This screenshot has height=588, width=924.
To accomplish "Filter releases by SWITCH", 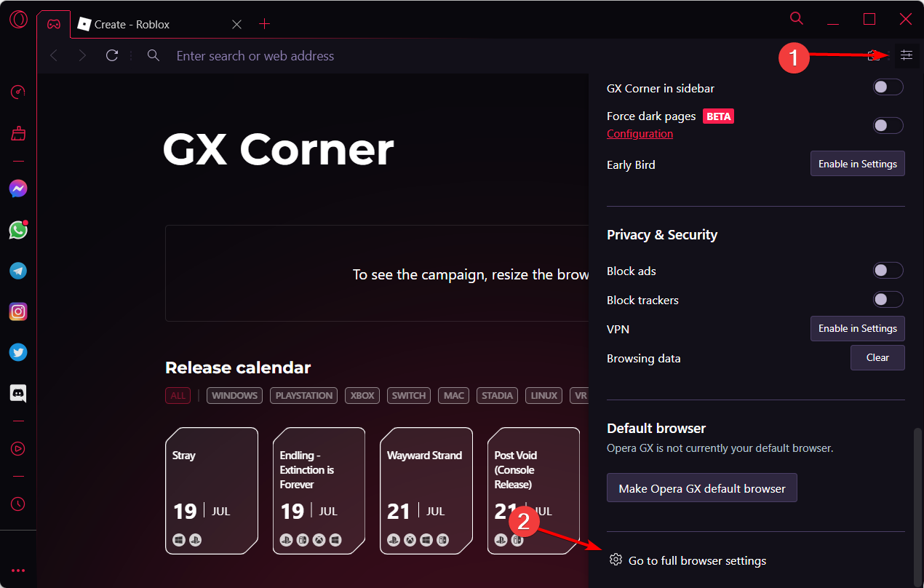I will click(x=409, y=396).
